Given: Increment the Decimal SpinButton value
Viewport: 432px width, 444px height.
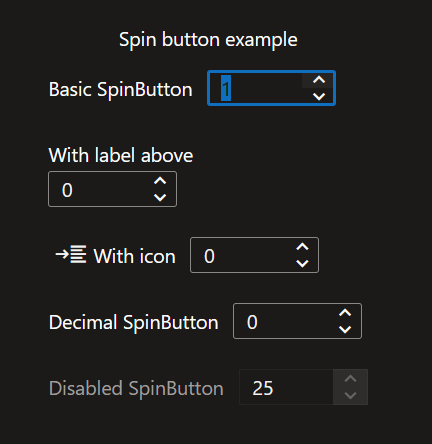Looking at the screenshot, I should click(x=345, y=313).
